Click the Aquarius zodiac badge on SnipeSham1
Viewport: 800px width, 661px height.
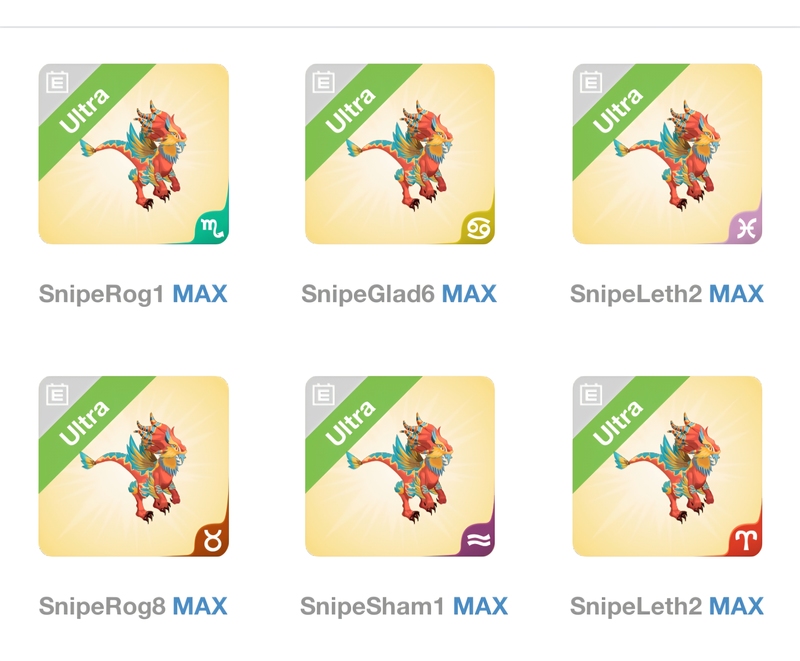(x=479, y=540)
